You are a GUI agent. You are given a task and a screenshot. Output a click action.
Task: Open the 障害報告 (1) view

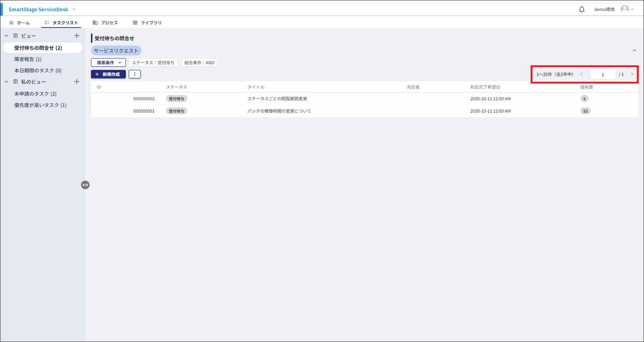coord(28,59)
